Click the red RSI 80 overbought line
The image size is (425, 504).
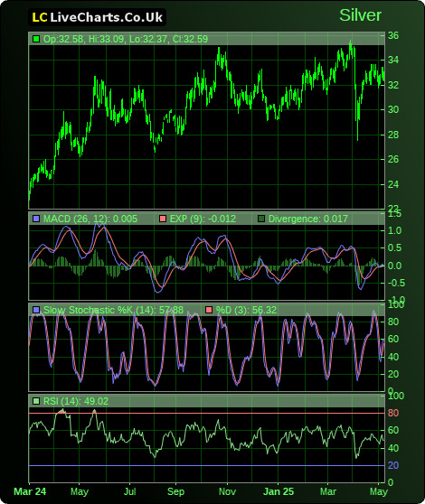206,413
